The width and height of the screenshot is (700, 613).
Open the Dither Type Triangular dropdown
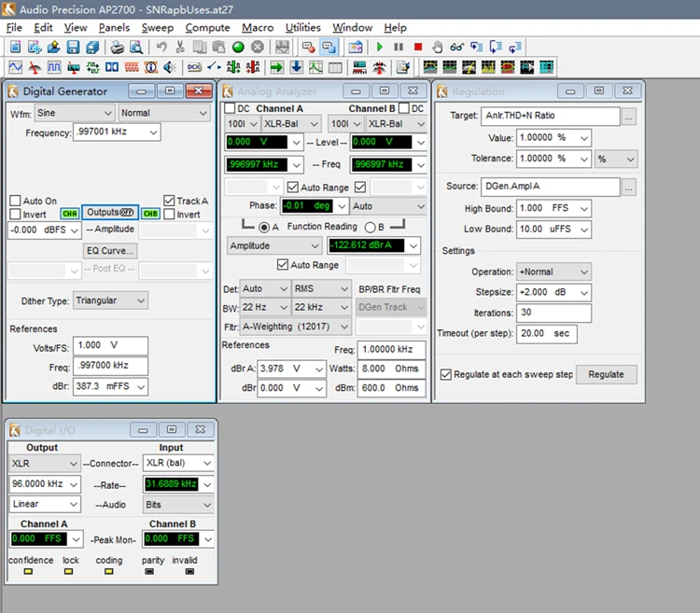110,300
